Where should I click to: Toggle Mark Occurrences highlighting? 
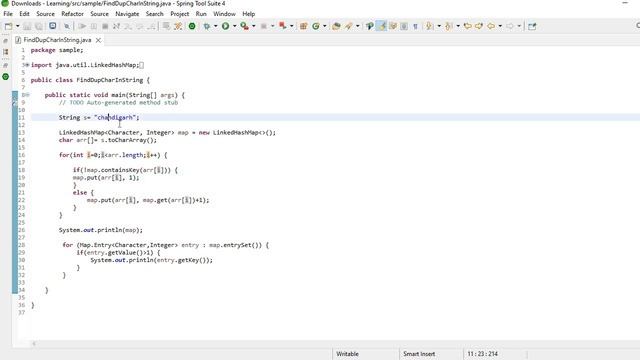click(381, 26)
